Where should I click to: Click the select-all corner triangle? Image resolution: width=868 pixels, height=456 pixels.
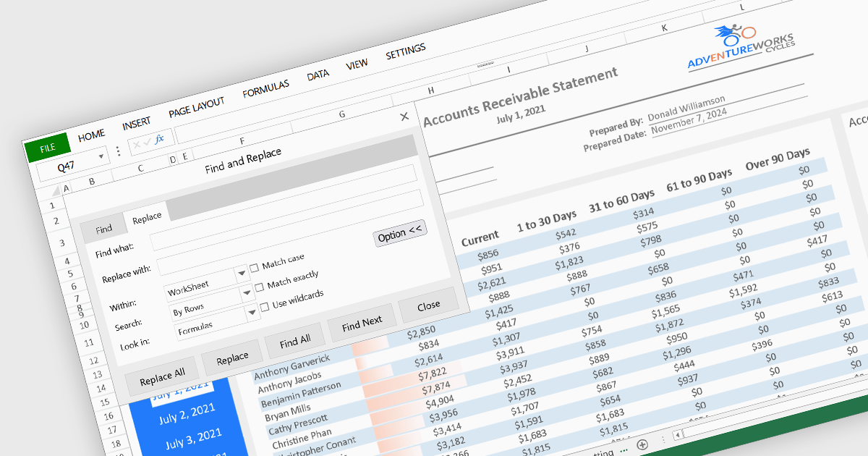coord(56,191)
